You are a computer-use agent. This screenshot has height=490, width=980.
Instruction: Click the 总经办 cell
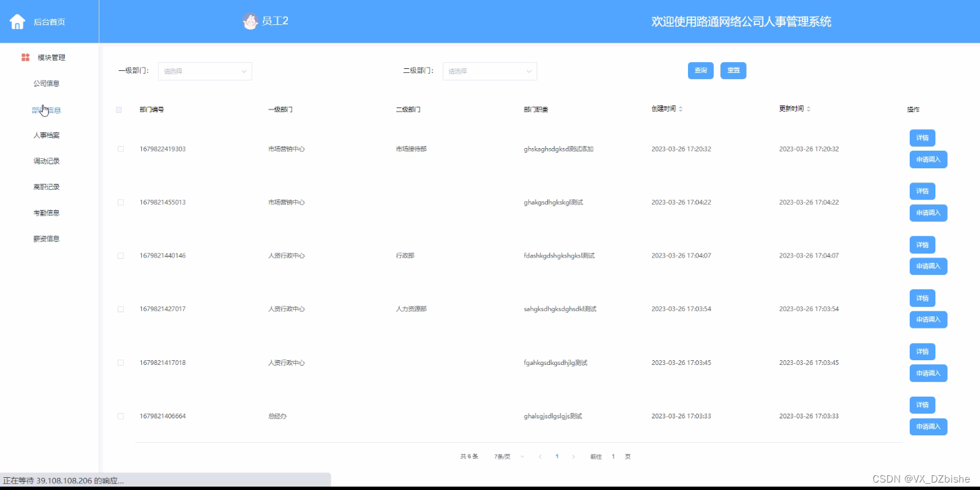[277, 416]
